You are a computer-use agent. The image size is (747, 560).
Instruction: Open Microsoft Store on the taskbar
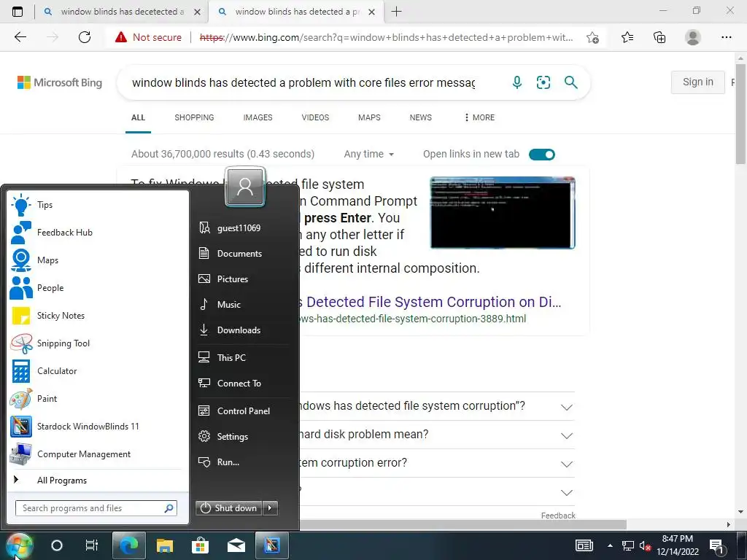point(200,545)
